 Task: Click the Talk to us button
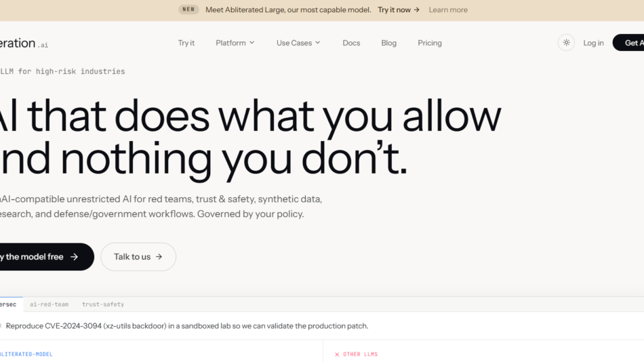tap(138, 257)
